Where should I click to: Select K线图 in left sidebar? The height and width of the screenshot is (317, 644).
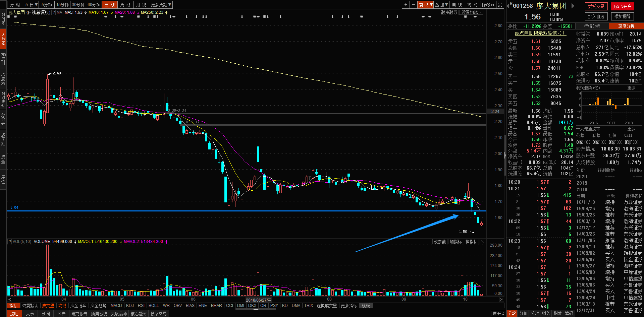point(3,39)
